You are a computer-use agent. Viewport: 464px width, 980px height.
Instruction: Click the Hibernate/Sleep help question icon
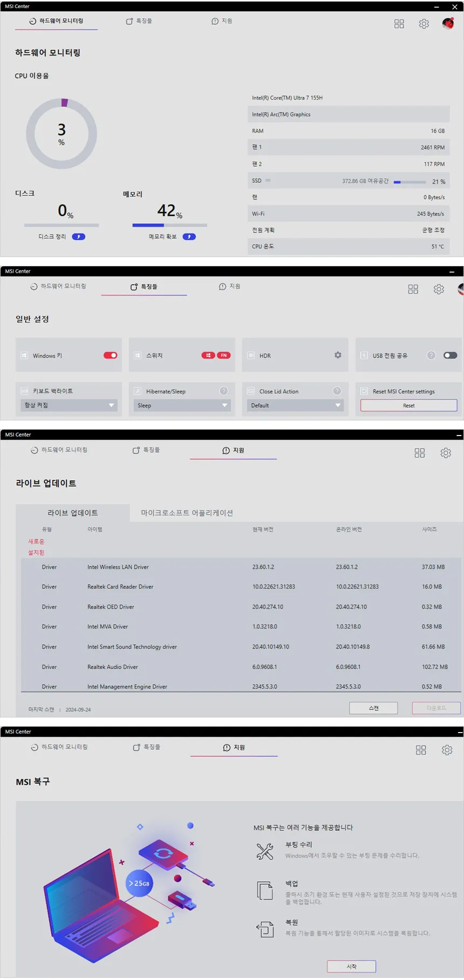coord(224,391)
